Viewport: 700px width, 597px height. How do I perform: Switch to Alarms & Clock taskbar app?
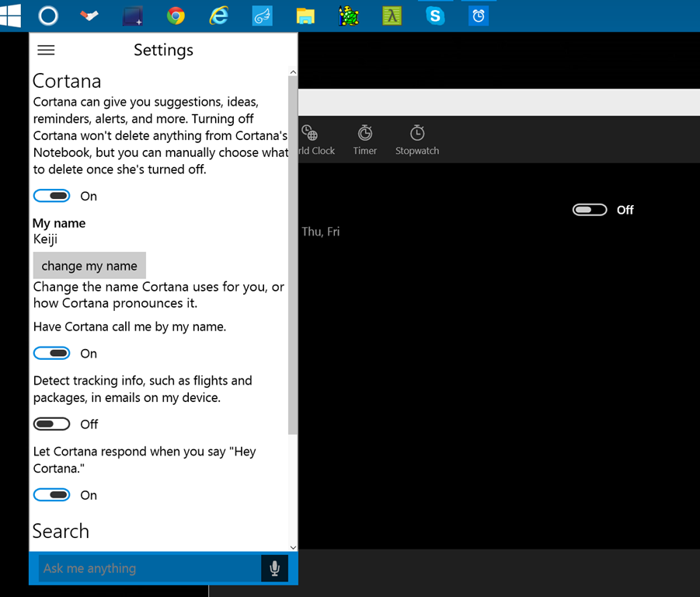(x=479, y=16)
